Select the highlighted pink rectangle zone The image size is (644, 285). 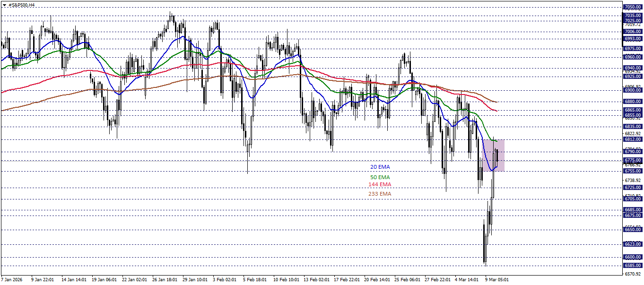494,155
